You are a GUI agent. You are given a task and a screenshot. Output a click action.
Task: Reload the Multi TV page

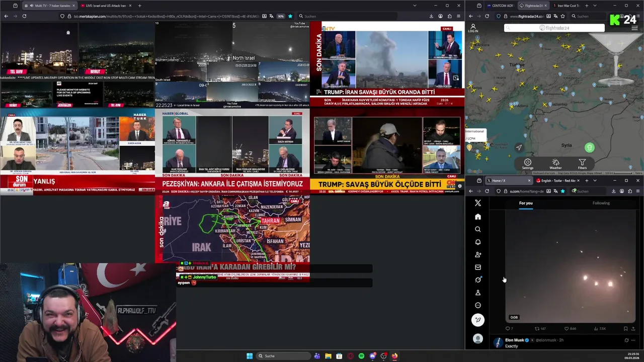24,16
